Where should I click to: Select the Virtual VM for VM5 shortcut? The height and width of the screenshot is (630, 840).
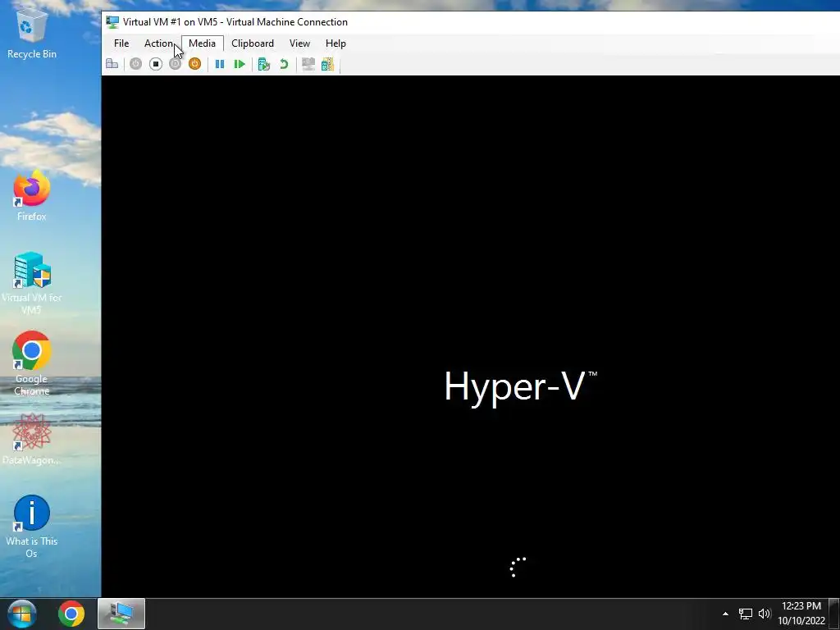[x=32, y=283]
